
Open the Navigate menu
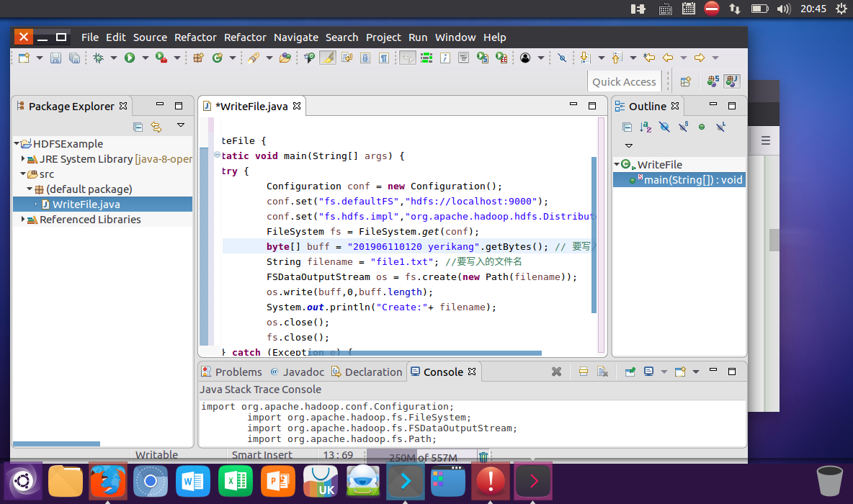tap(296, 37)
